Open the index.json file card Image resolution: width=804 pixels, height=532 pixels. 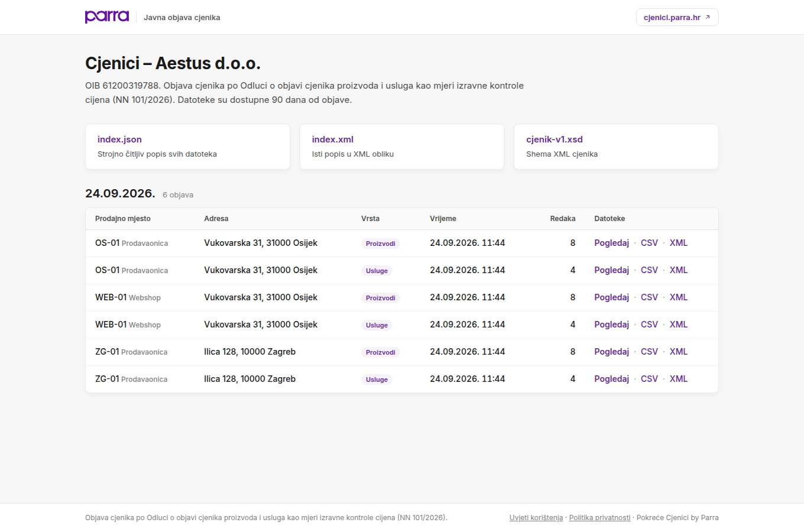click(187, 147)
